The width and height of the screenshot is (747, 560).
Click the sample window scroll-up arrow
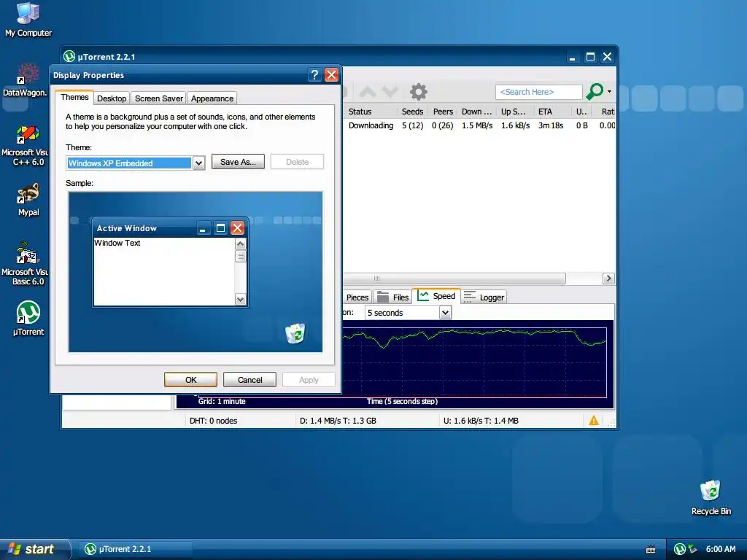pyautogui.click(x=240, y=244)
